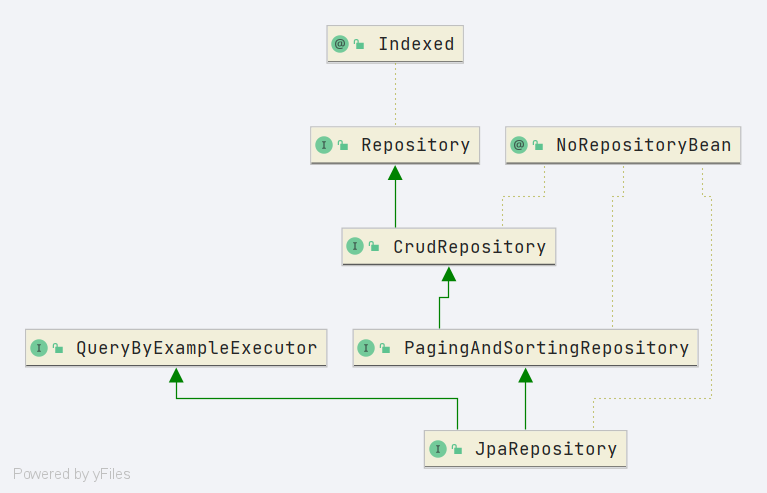Viewport: 767px width, 493px height.
Task: Select the QueryByExampleExecutor label text
Action: tap(196, 348)
